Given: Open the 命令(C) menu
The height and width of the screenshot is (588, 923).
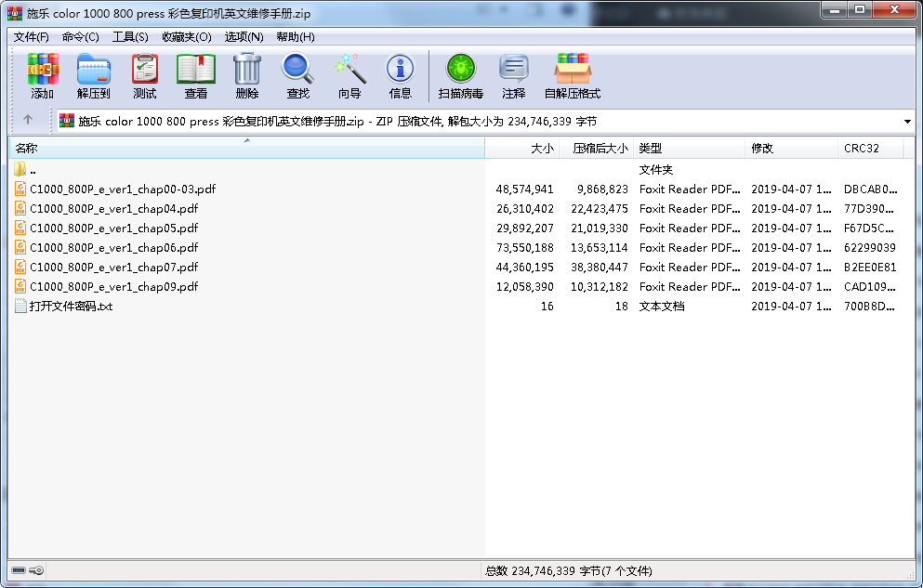Looking at the screenshot, I should pyautogui.click(x=81, y=37).
